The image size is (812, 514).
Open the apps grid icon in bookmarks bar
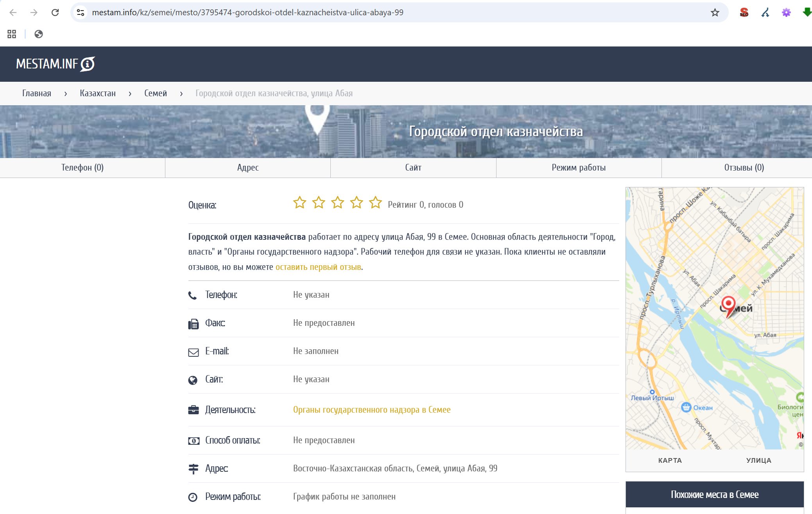pyautogui.click(x=12, y=34)
